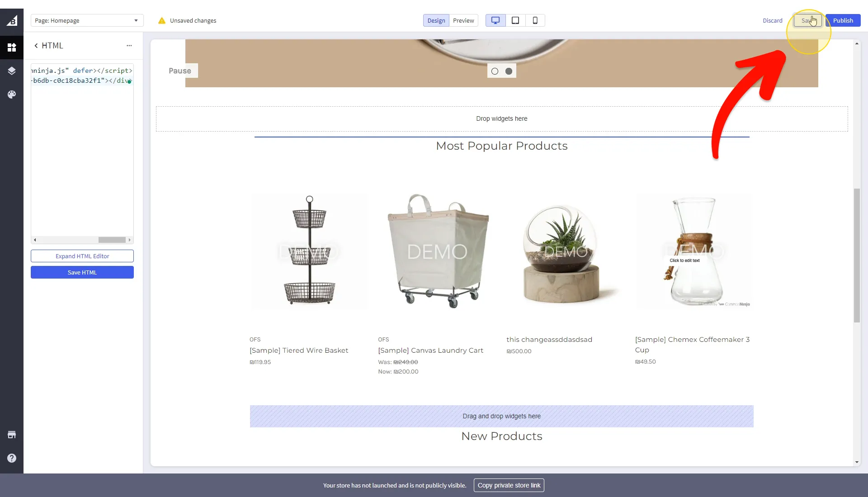Select the Design tab
The height and width of the screenshot is (497, 868).
pyautogui.click(x=436, y=20)
